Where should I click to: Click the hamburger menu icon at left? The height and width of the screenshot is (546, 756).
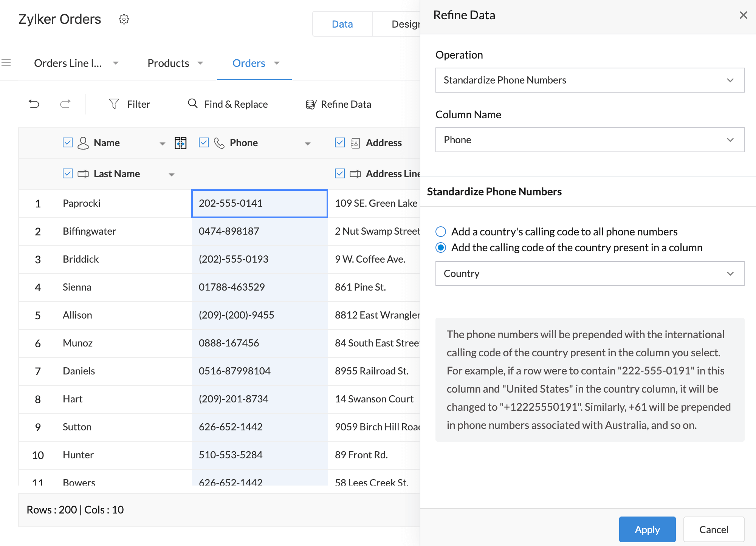6,63
